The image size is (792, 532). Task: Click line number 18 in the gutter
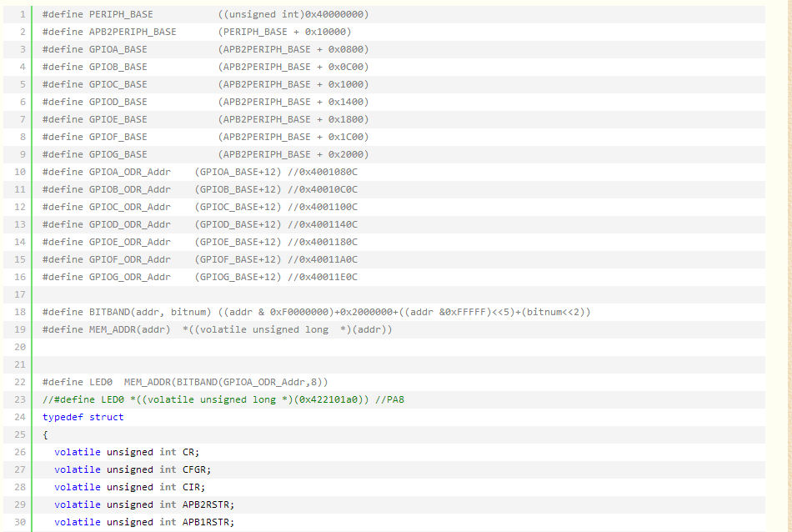(x=21, y=312)
